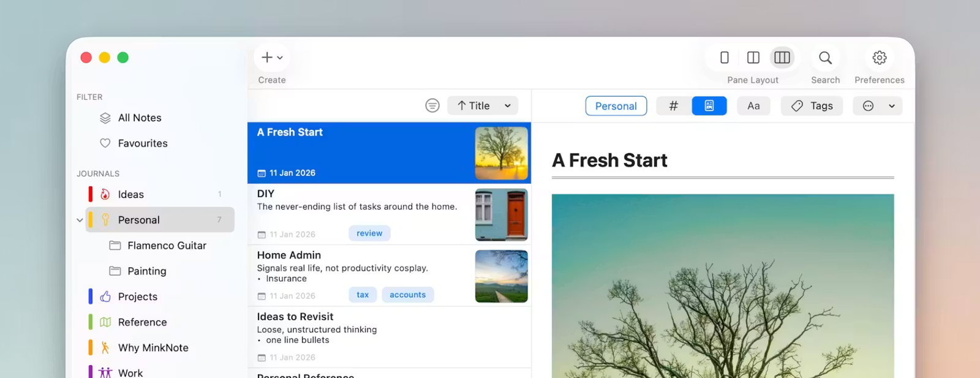Click the A Fresh Start tree thumbnail

point(502,153)
